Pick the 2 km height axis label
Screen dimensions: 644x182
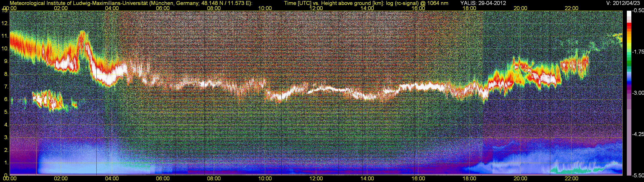6,150
